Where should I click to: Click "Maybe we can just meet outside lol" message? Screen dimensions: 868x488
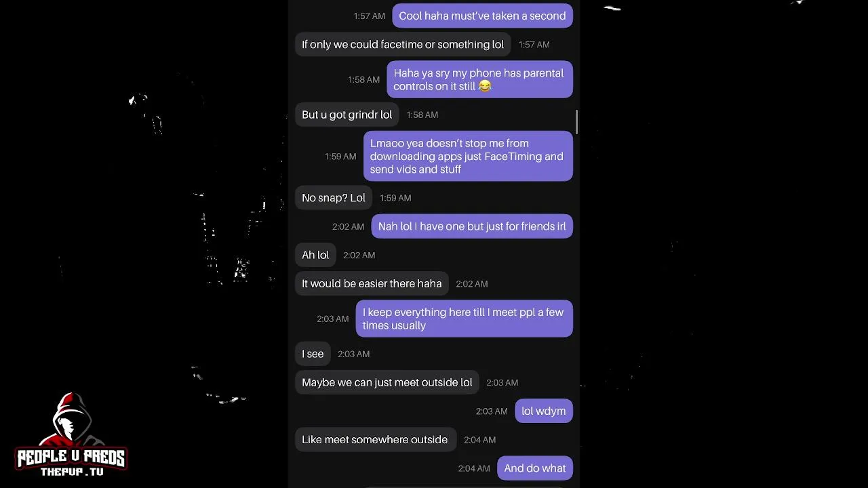[387, 382]
